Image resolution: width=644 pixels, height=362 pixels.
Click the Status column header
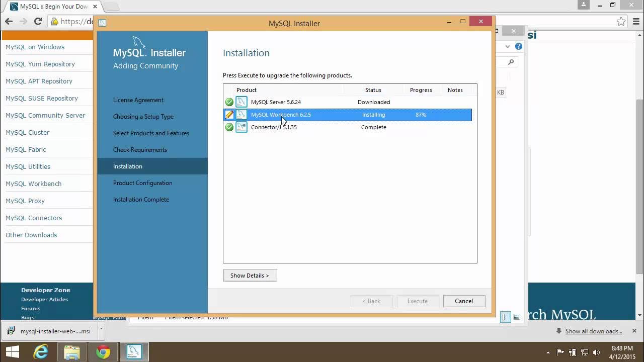(x=373, y=90)
